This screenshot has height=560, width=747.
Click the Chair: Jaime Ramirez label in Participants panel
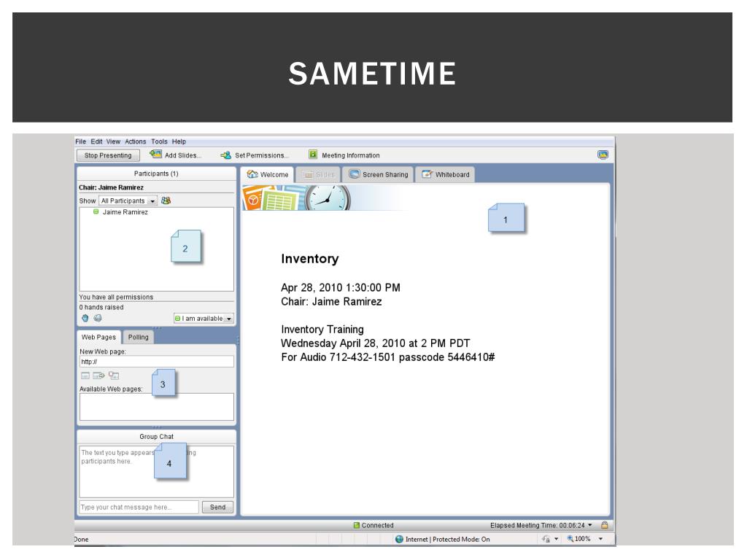tap(111, 187)
